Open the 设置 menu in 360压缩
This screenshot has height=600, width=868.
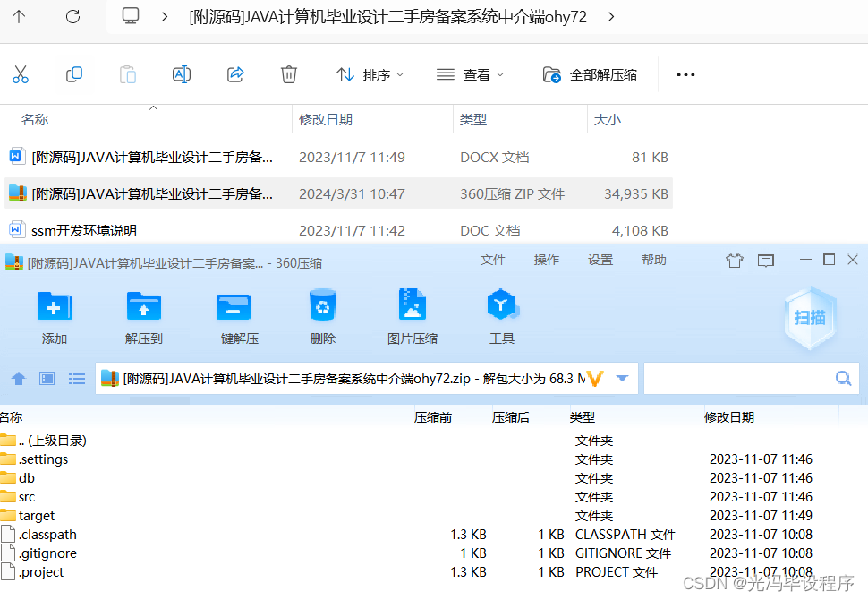tap(600, 260)
